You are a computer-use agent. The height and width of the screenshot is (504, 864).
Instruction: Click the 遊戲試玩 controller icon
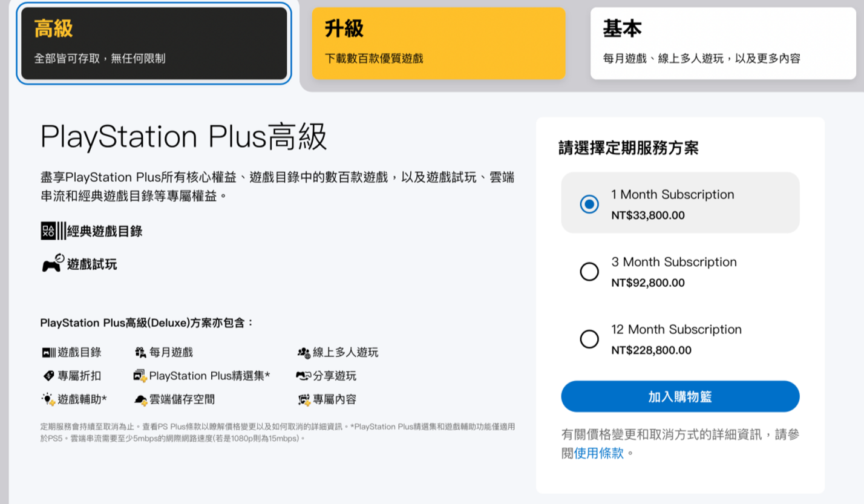pyautogui.click(x=53, y=263)
